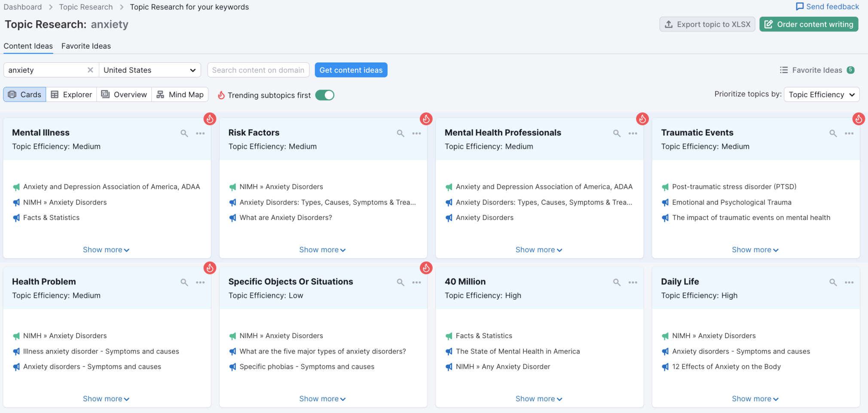Click trending flame badge on Mental Health Professionals card
The image size is (868, 413).
click(642, 119)
